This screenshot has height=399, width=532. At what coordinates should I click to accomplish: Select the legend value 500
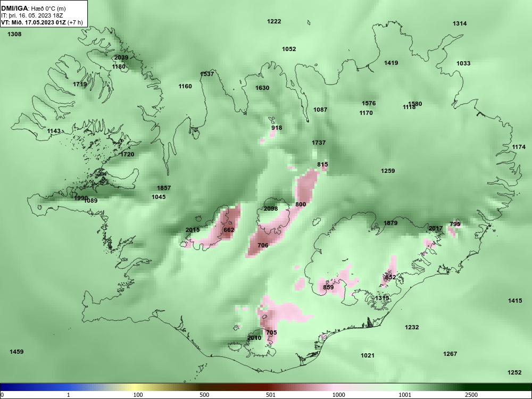(x=204, y=395)
